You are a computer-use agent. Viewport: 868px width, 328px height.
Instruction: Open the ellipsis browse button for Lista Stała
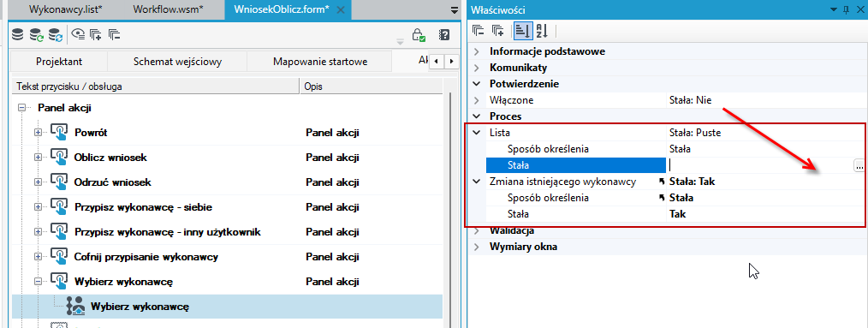[859, 165]
